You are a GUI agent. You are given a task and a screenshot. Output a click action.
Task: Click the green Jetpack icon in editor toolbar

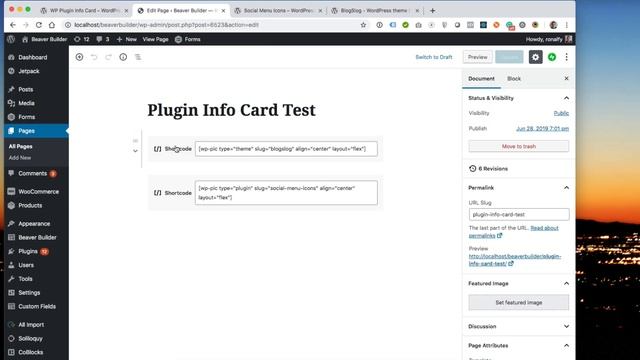[x=552, y=57]
